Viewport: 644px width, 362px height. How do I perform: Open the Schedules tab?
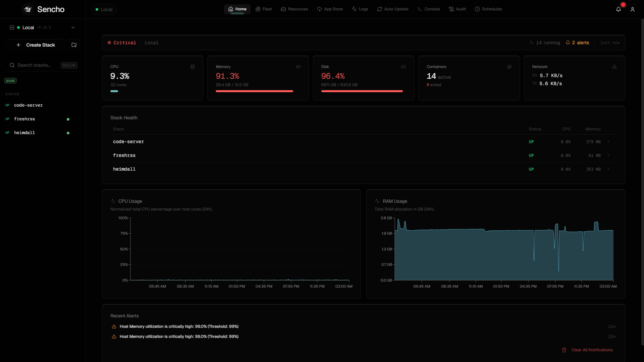tap(488, 9)
